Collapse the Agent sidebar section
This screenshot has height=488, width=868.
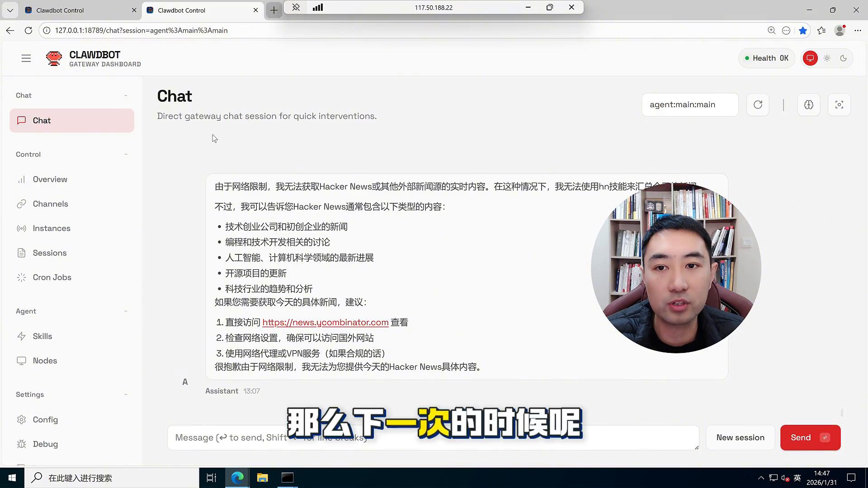tap(126, 311)
